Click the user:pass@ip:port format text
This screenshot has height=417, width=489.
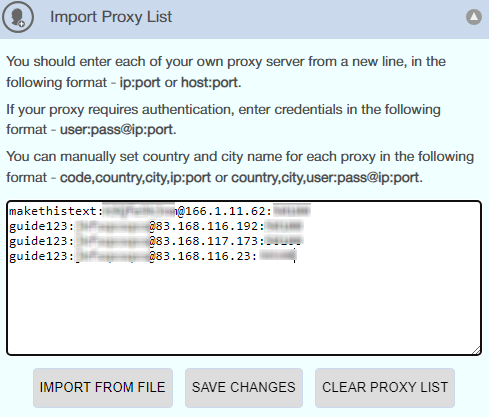tap(117, 130)
